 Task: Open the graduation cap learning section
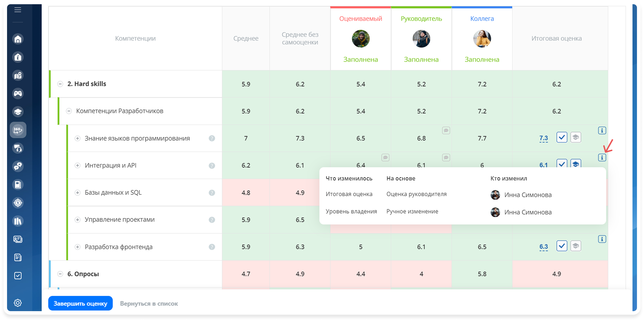click(18, 112)
